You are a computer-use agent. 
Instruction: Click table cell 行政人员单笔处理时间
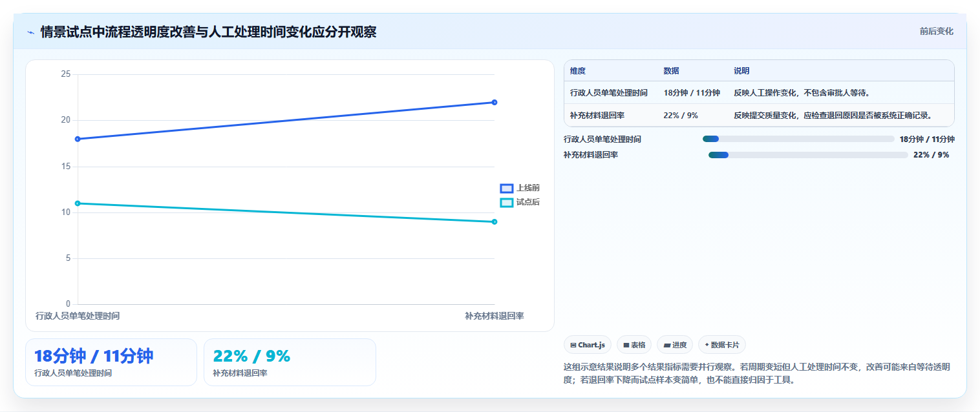point(609,93)
